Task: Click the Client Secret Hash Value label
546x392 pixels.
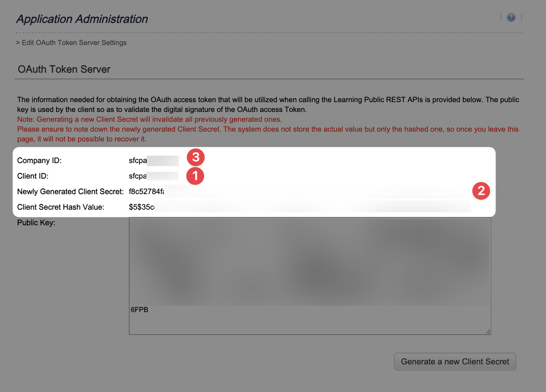Action: [61, 207]
